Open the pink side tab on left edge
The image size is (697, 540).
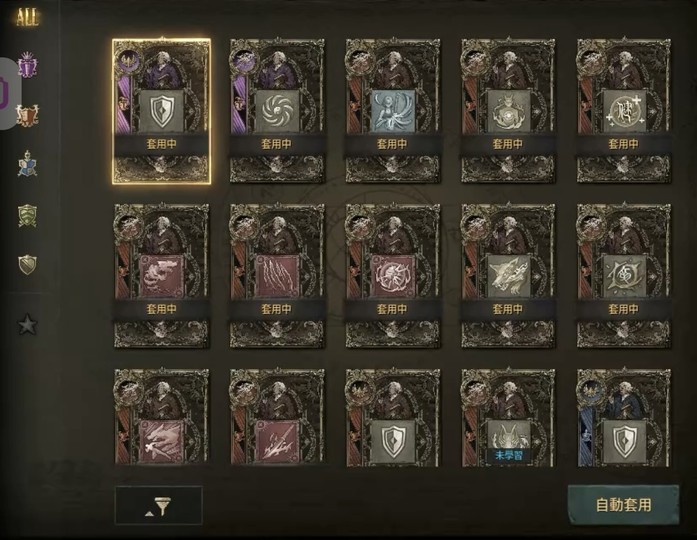7,93
